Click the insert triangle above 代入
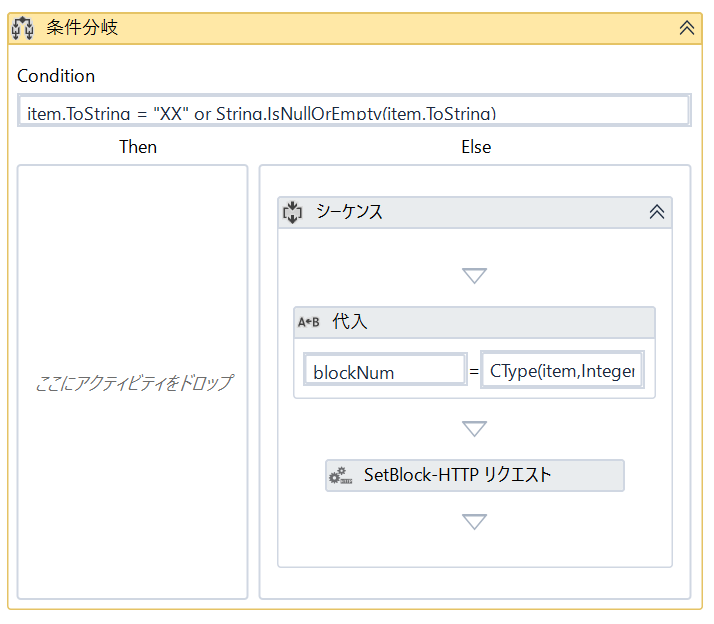This screenshot has height=624, width=714. 475,276
